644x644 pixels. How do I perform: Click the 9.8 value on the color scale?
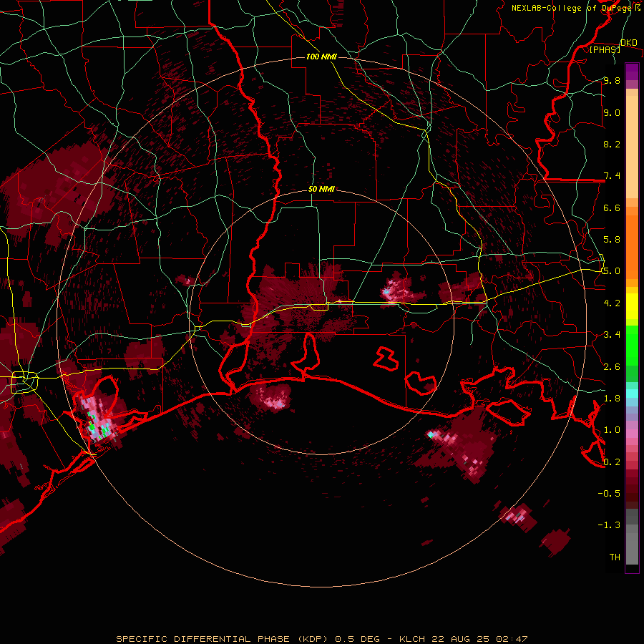click(612, 80)
